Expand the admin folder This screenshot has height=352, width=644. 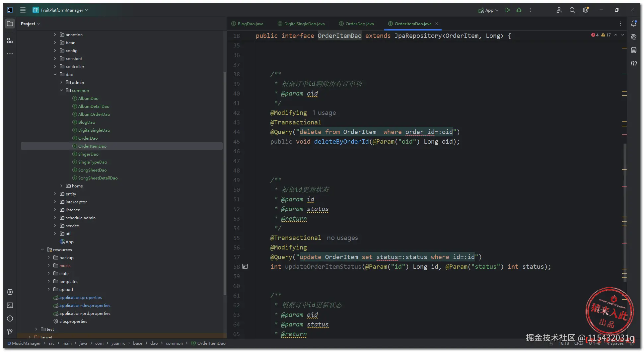[x=61, y=82]
